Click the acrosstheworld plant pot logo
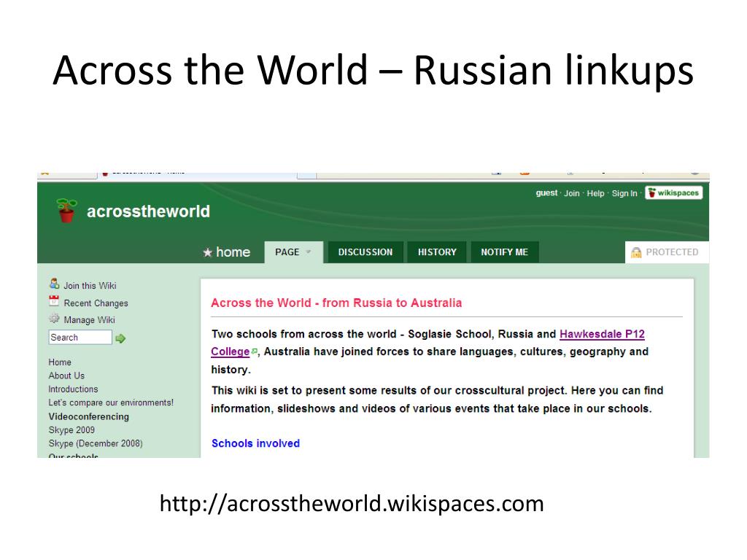This screenshot has width=747, height=560. tap(66, 211)
